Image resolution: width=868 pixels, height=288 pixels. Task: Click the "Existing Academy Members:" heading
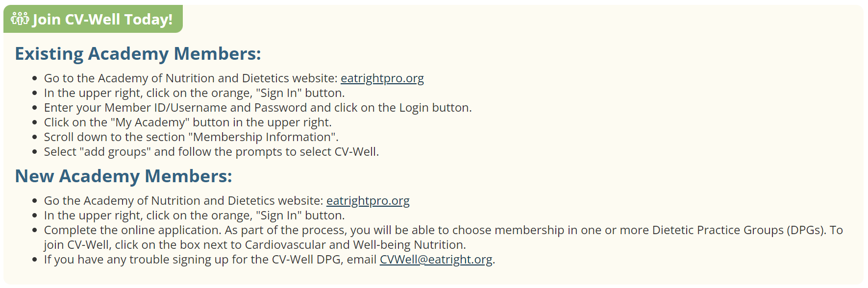[x=138, y=54]
